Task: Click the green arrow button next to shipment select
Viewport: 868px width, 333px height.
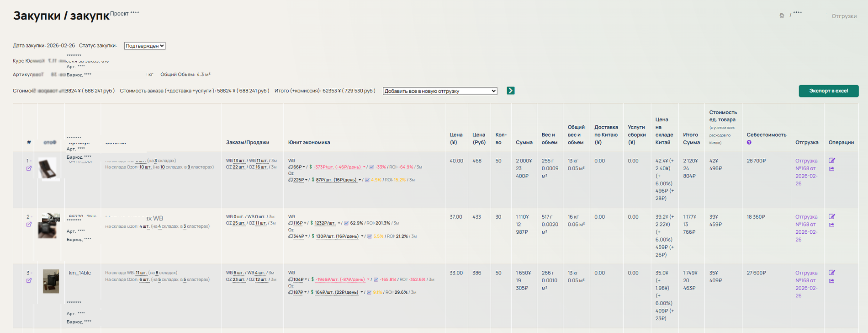Action: pos(511,91)
